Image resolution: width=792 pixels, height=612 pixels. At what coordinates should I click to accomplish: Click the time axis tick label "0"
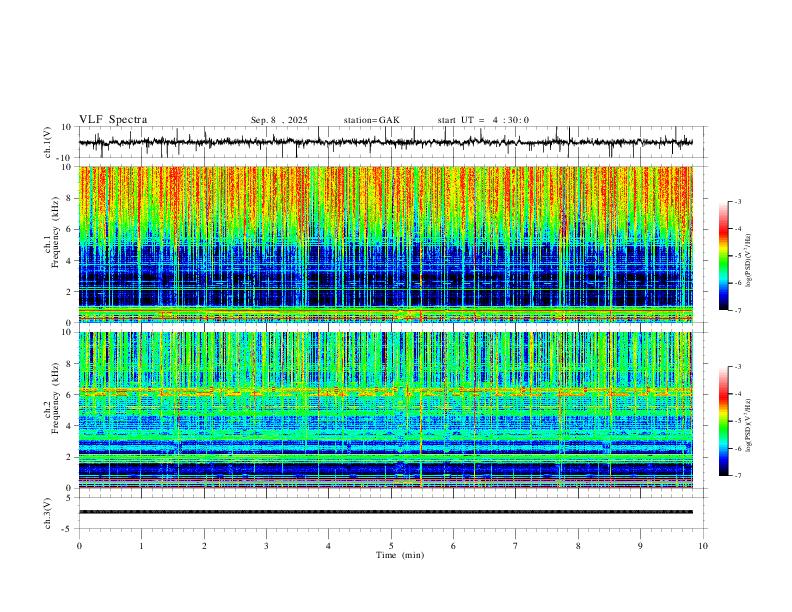[x=79, y=546]
